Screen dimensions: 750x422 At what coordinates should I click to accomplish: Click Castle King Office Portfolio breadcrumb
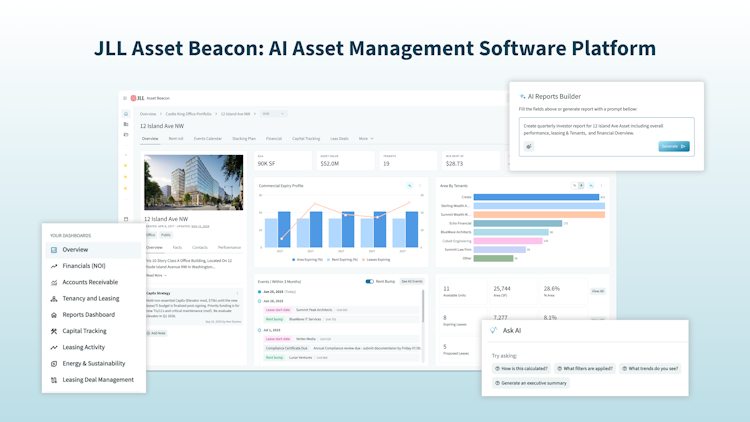click(x=188, y=114)
